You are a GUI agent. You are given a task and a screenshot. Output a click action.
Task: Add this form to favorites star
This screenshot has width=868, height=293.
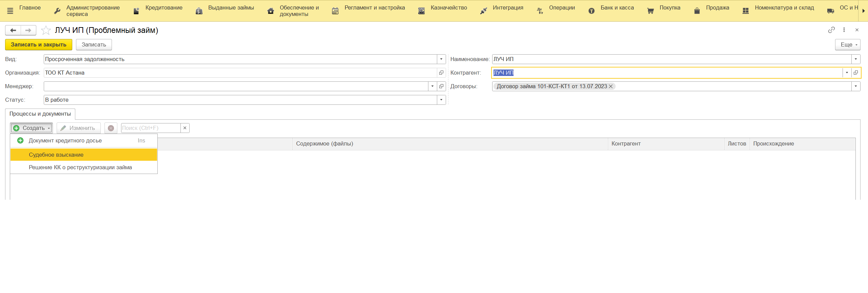tap(46, 31)
